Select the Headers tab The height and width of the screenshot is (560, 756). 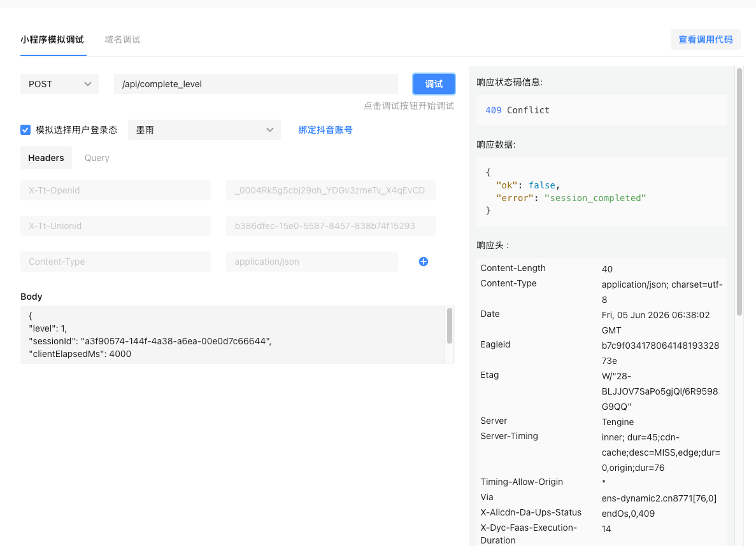click(x=46, y=158)
